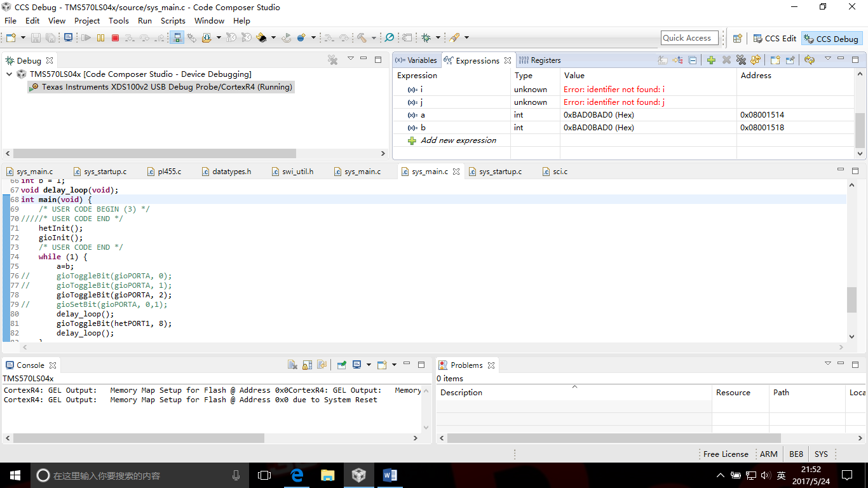Screen dimensions: 868x488
Task: Click the Pin to Debug Context icon
Action: (790, 60)
